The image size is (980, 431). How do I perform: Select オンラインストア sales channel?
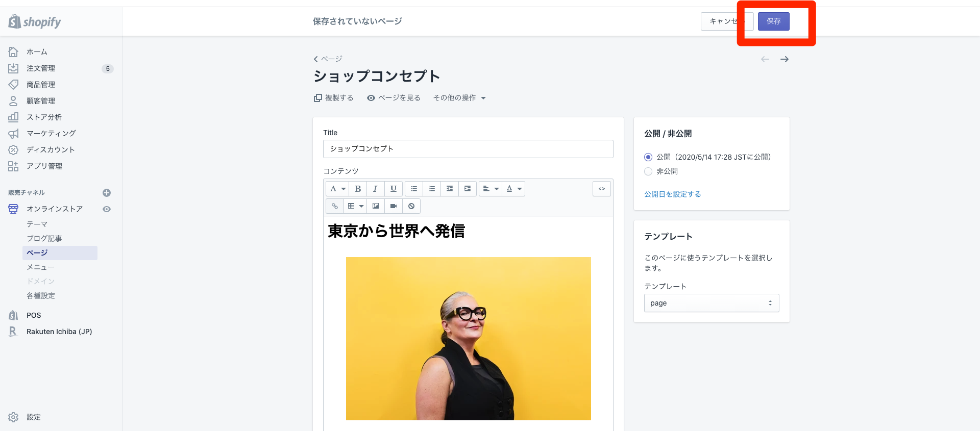(x=54, y=209)
